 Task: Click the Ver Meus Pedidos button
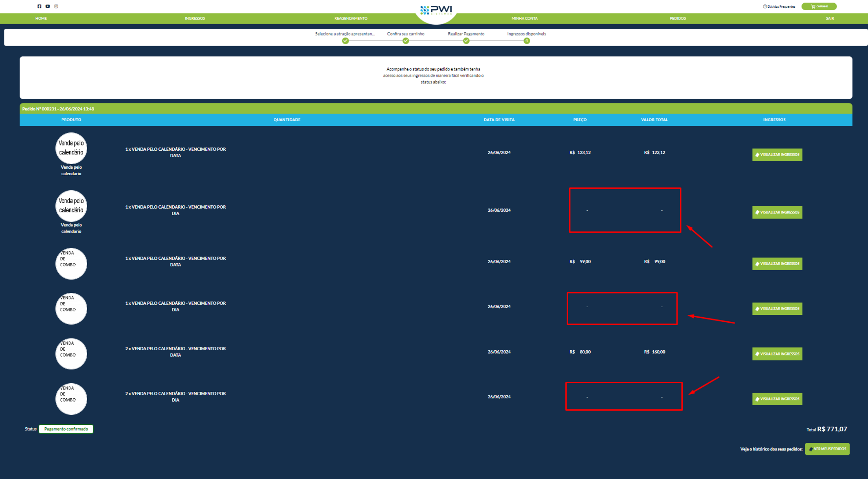click(x=827, y=449)
